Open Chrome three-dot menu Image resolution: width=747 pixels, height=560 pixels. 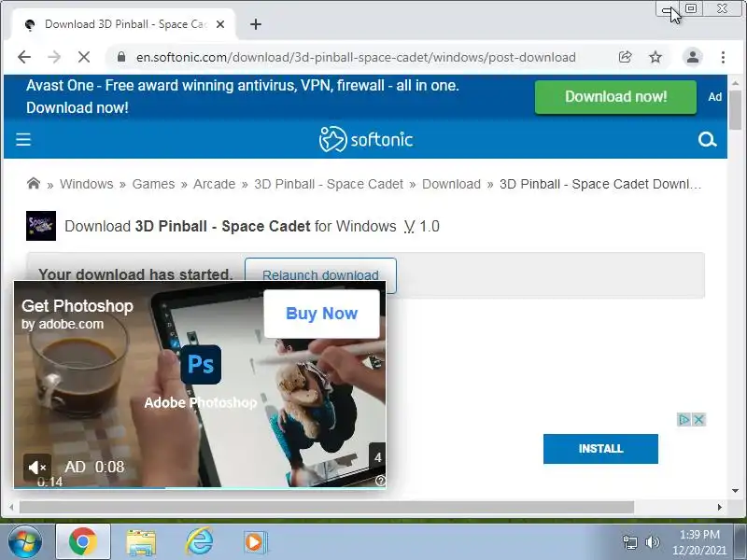pyautogui.click(x=723, y=57)
